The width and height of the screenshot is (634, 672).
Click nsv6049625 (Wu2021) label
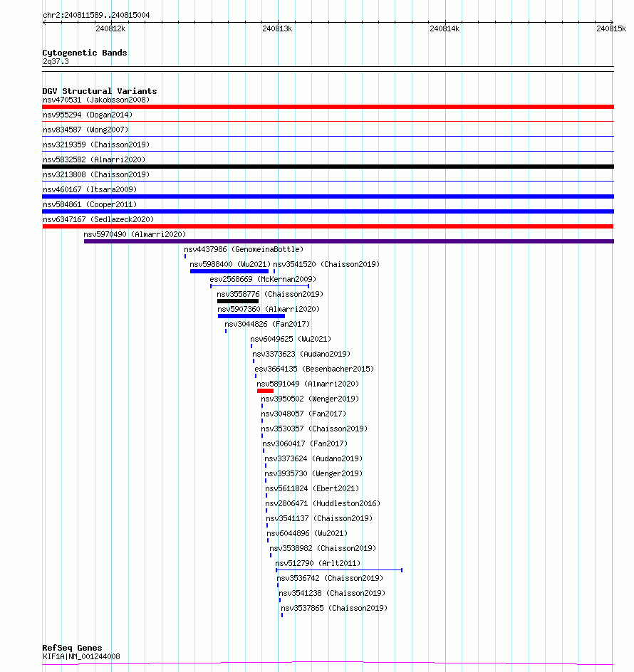tap(291, 339)
